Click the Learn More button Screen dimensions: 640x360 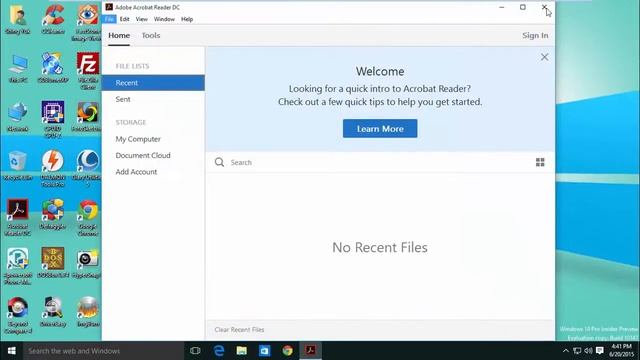[380, 129]
